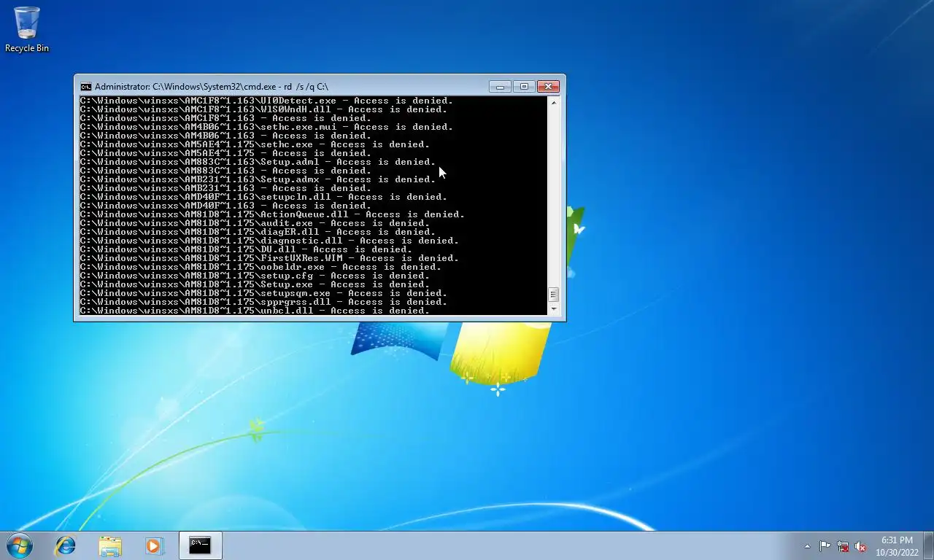Click the line with oobeldr.exe
The width and height of the screenshot is (934, 560).
260,267
